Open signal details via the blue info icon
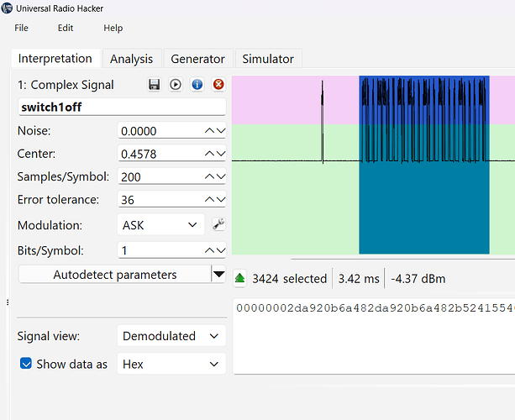515x420 pixels. pos(197,84)
